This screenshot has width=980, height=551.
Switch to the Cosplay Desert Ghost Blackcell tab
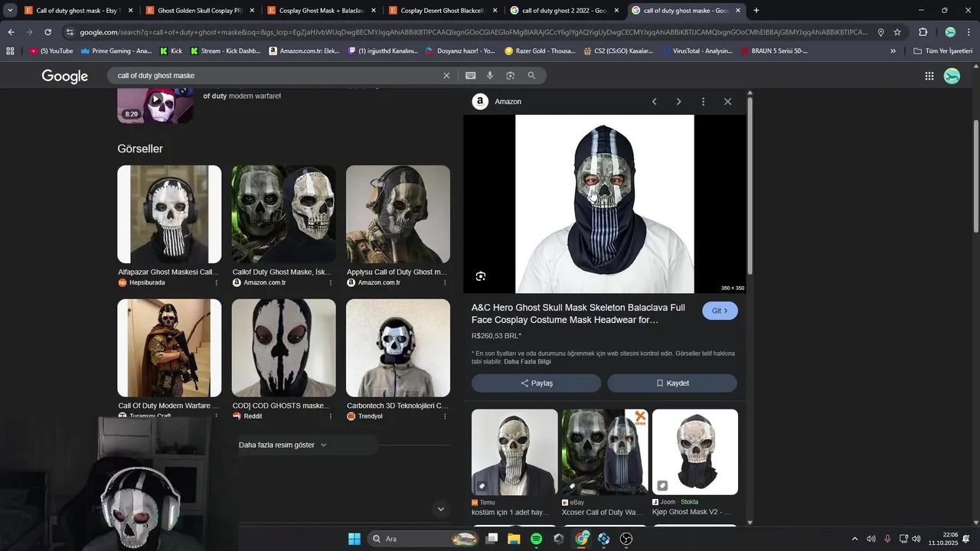(x=442, y=11)
